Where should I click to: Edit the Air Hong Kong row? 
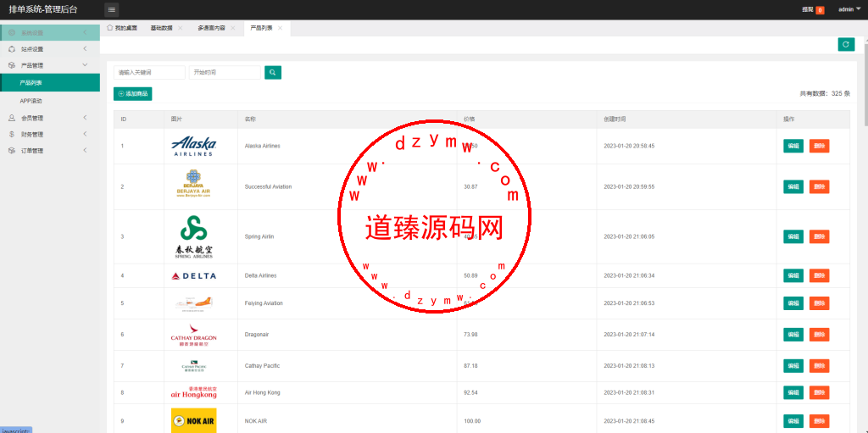(x=793, y=392)
